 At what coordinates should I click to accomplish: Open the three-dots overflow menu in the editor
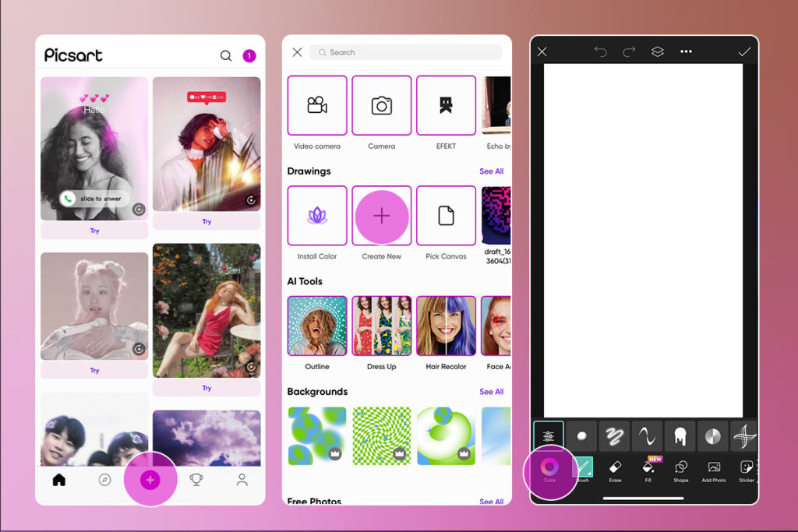pyautogui.click(x=686, y=51)
